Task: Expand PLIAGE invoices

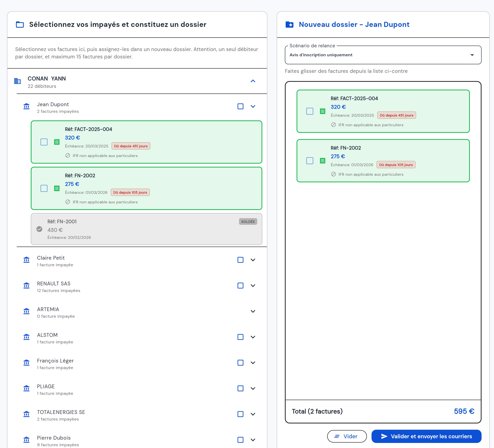Action: click(x=253, y=388)
